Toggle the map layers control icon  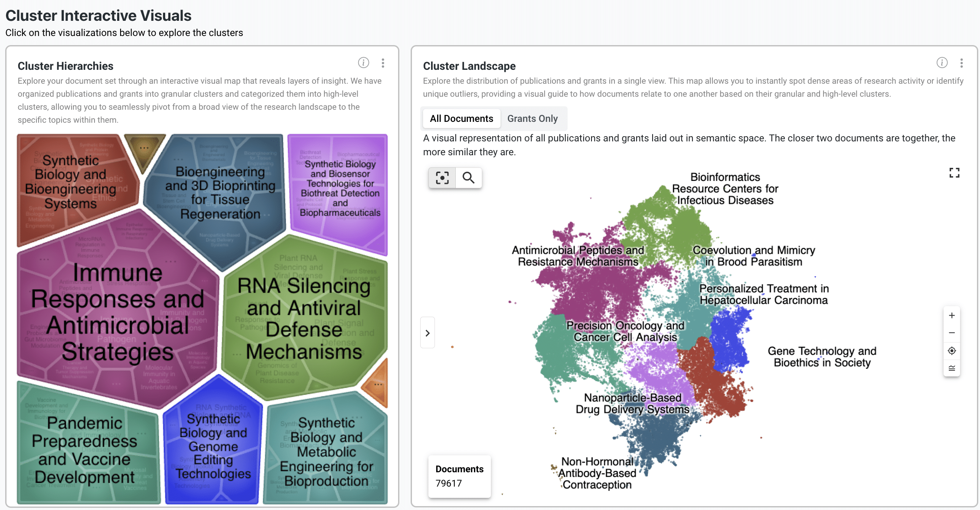951,368
